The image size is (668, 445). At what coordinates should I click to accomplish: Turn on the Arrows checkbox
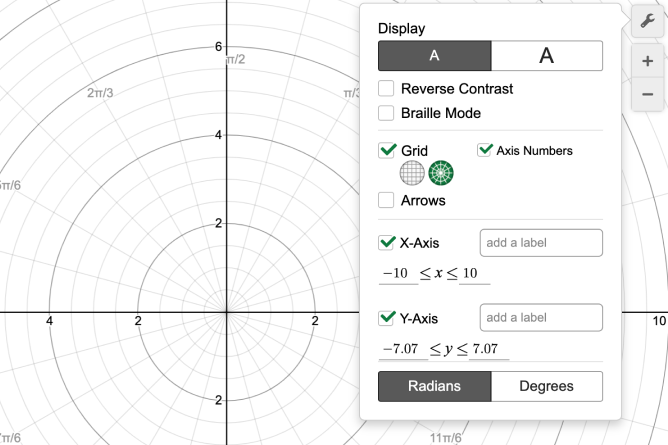coord(387,200)
